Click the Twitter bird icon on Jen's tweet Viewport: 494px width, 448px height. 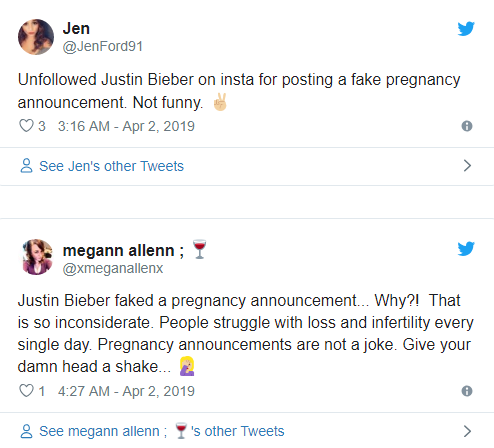click(x=466, y=29)
